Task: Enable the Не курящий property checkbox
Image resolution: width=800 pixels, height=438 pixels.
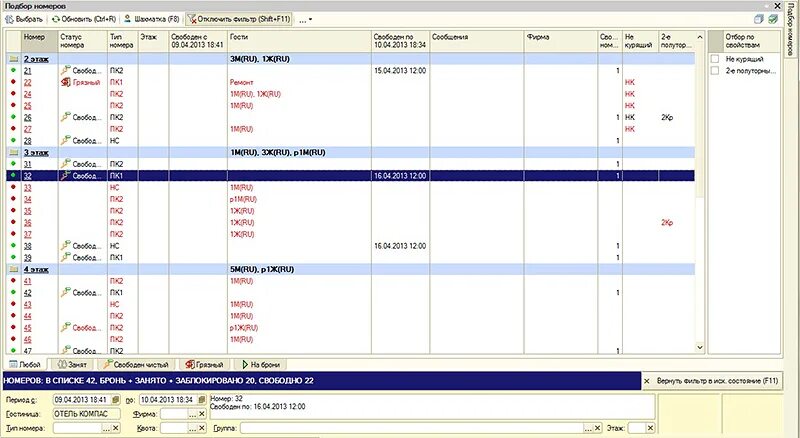Action: pos(715,59)
